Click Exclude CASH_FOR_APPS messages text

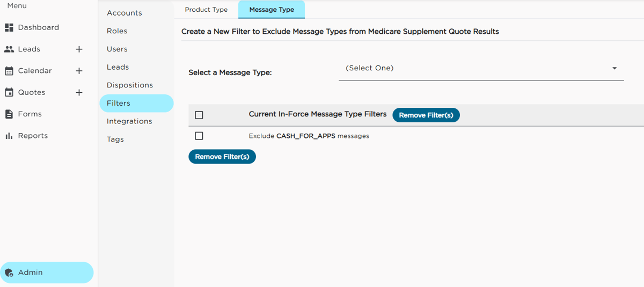309,136
